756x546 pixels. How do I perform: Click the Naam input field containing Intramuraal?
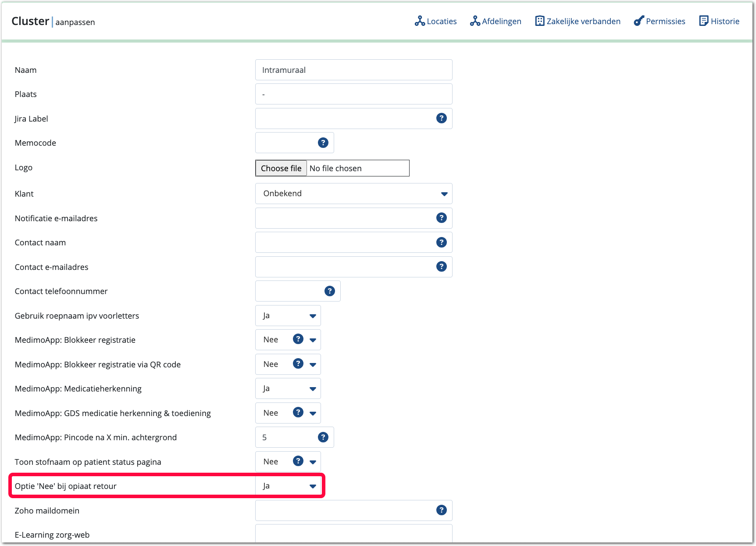[x=353, y=70]
